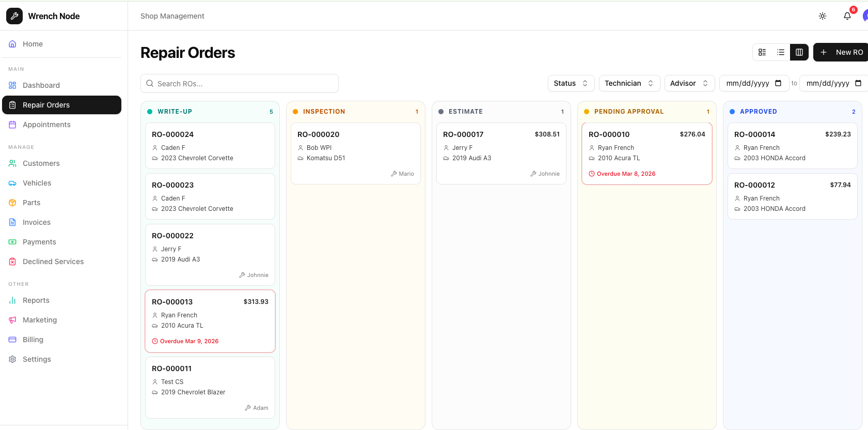
Task: Click the Reports bar chart icon
Action: point(12,300)
